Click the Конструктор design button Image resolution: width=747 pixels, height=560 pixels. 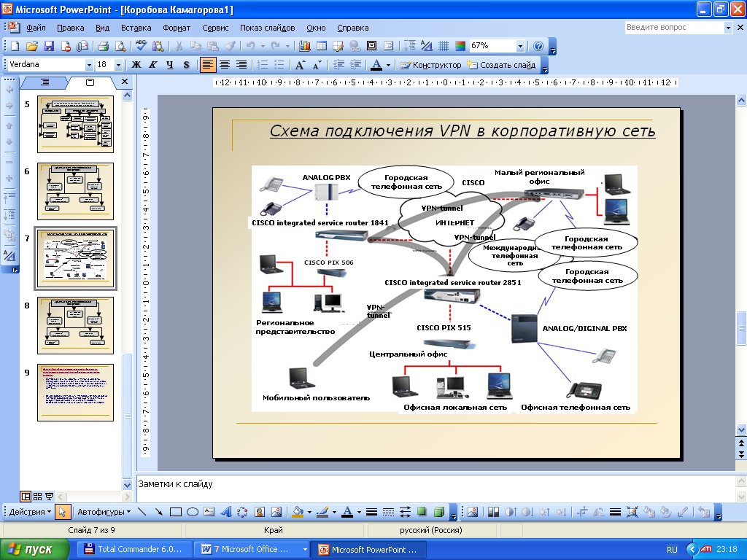430,65
